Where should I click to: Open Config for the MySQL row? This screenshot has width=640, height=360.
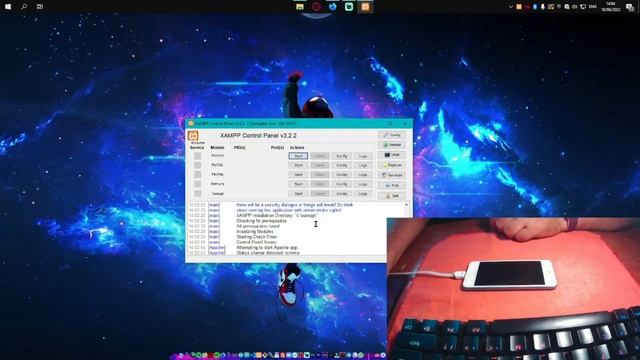tap(342, 165)
